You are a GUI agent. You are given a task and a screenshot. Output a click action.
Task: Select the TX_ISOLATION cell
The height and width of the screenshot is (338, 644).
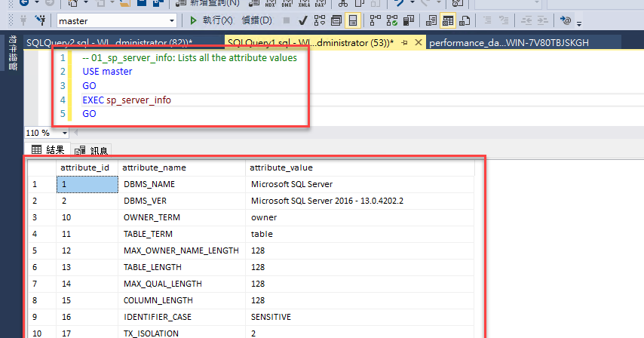pos(182,333)
